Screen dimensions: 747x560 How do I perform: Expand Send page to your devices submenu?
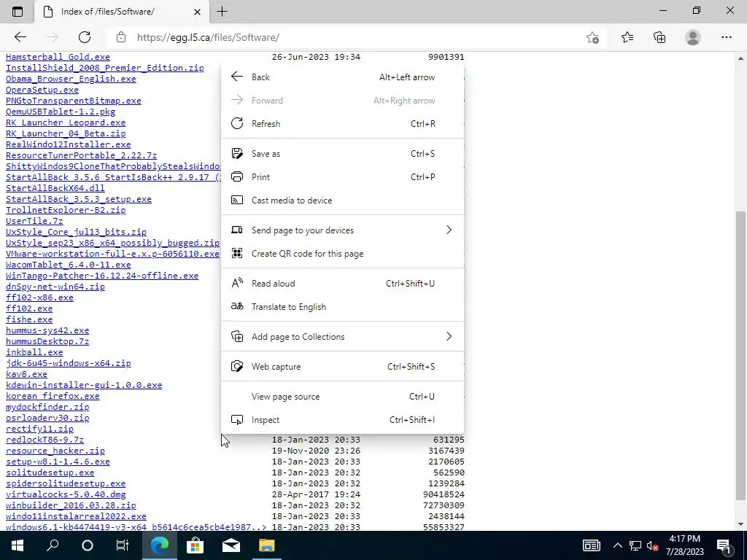pyautogui.click(x=343, y=230)
